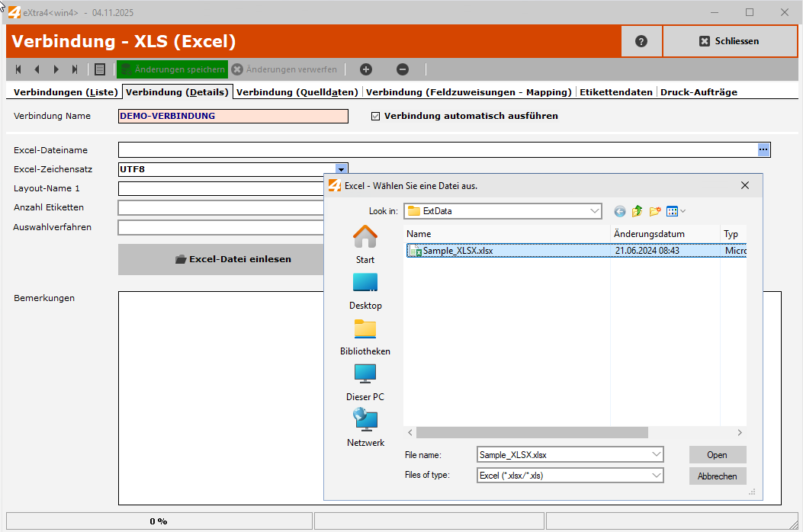Open the record list view icon
The width and height of the screenshot is (803, 532).
click(99, 69)
